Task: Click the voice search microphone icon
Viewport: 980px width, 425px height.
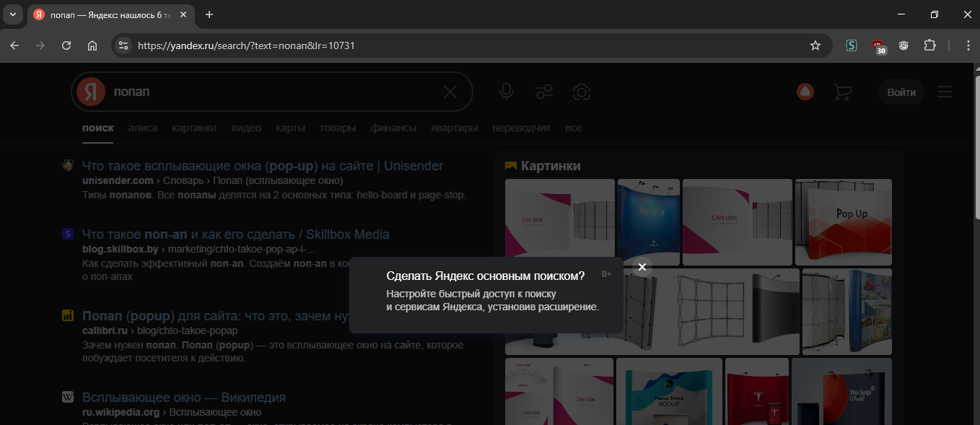Action: 507,92
